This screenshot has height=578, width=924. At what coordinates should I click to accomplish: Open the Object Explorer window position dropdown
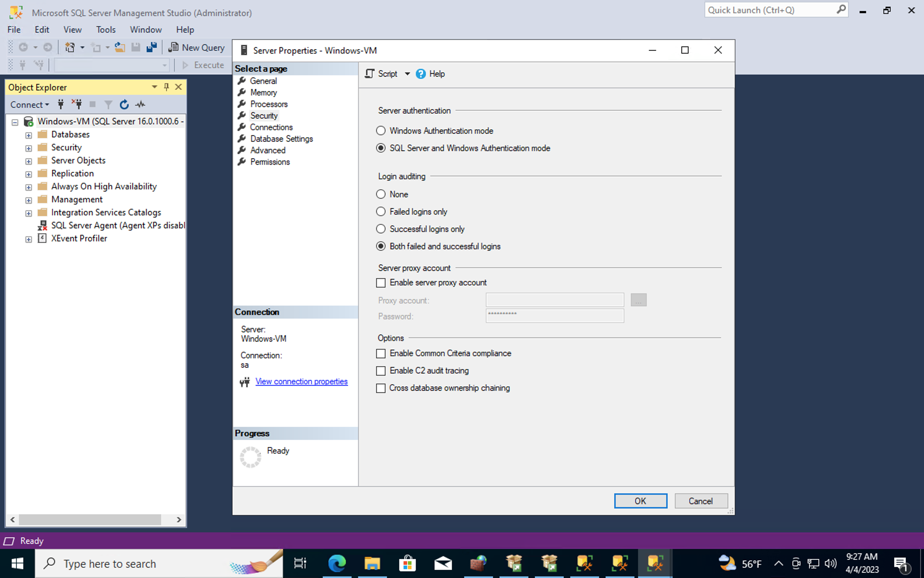coord(154,87)
